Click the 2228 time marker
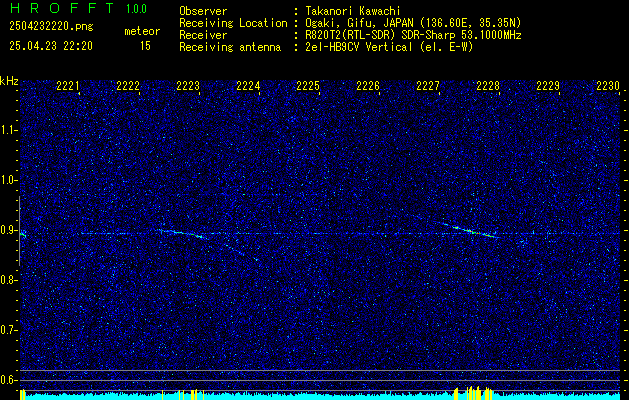Viewport: 629px width, 400px height. point(488,86)
